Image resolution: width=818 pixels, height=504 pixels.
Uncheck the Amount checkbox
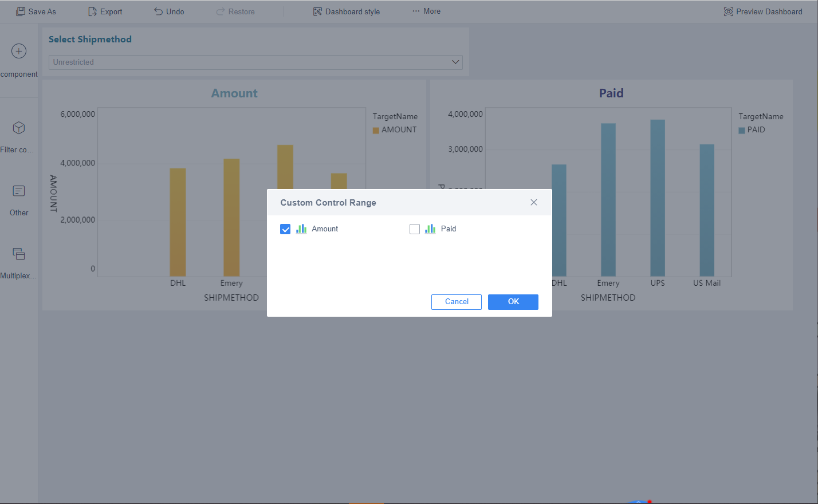[285, 229]
